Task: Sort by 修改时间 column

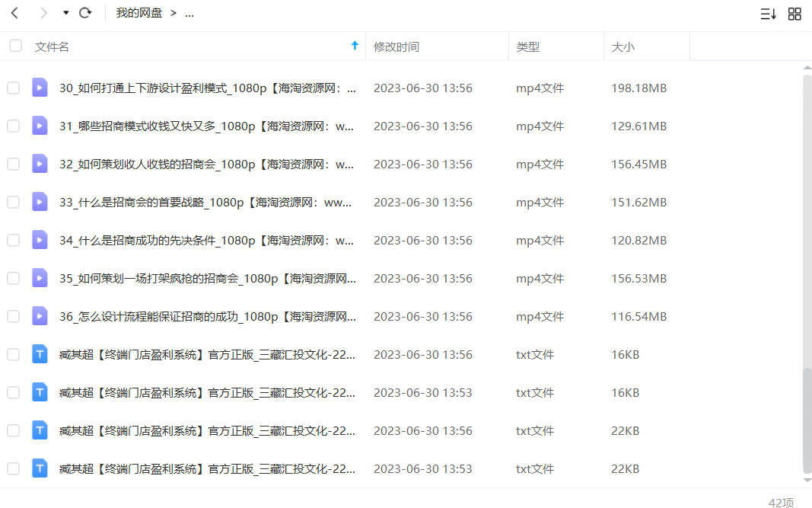Action: [x=396, y=46]
